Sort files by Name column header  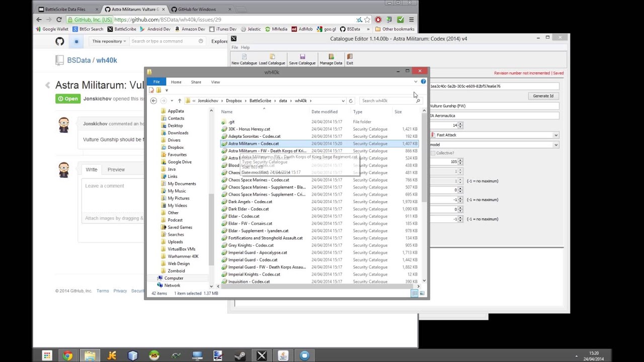click(x=227, y=112)
